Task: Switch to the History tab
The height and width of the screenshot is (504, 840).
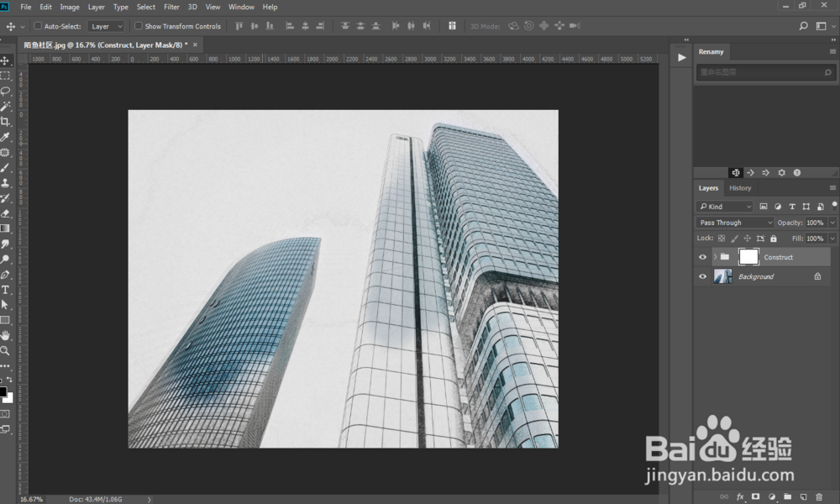Action: tap(740, 188)
